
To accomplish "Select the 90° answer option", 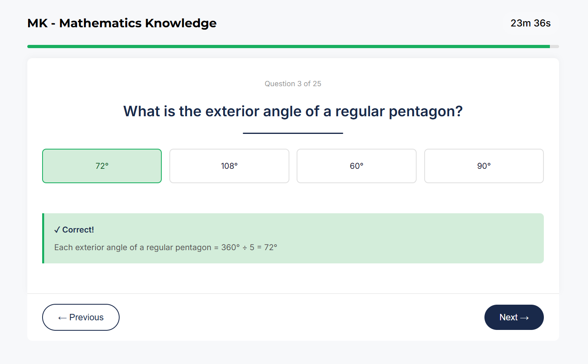I will (x=483, y=166).
